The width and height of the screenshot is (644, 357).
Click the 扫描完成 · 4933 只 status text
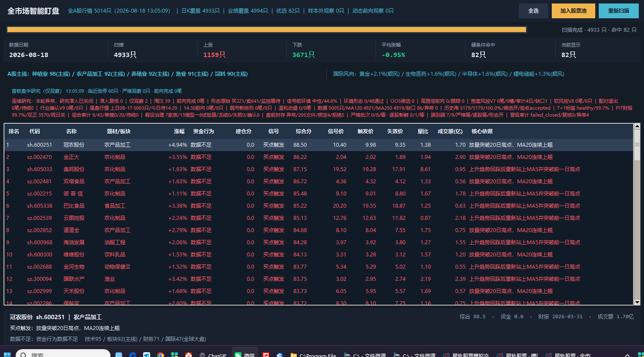coord(599,30)
